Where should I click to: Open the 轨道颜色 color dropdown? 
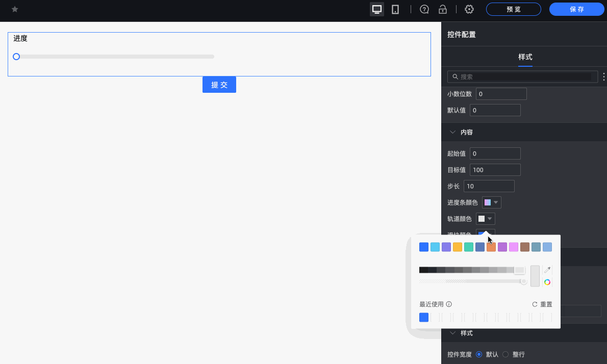coord(485,219)
